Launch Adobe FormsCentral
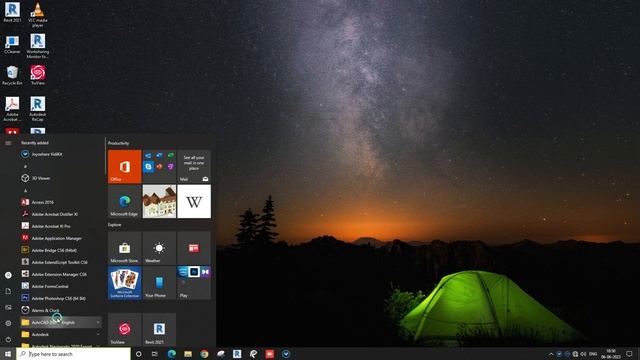The width and height of the screenshot is (640, 360). [60, 286]
